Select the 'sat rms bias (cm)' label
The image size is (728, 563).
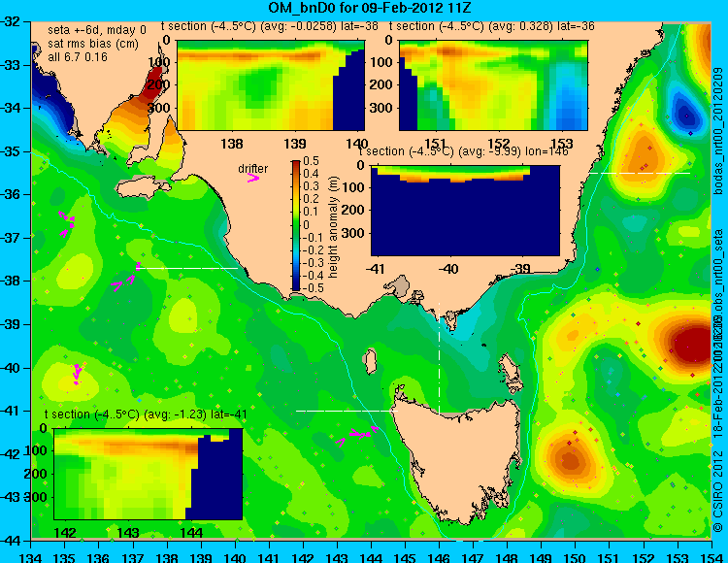tap(93, 44)
